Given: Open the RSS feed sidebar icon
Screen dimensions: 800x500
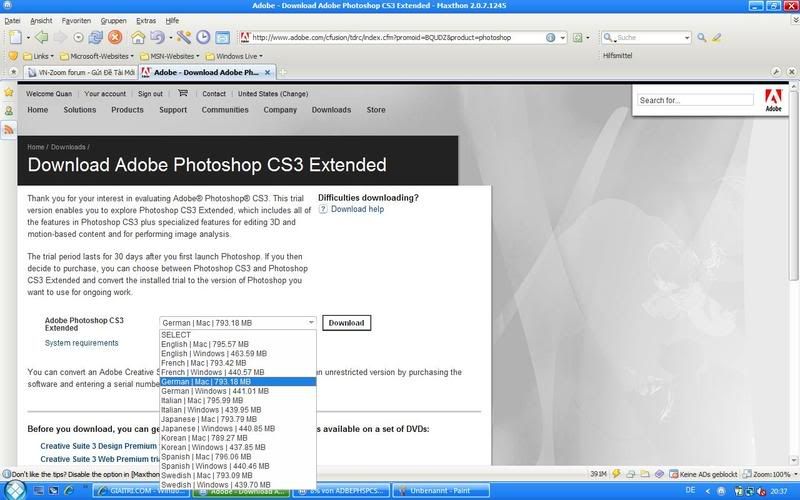Looking at the screenshot, I should 9,130.
